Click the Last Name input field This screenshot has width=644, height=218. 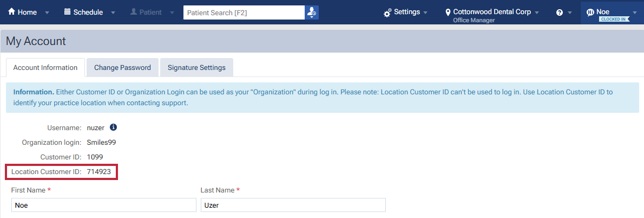click(293, 205)
